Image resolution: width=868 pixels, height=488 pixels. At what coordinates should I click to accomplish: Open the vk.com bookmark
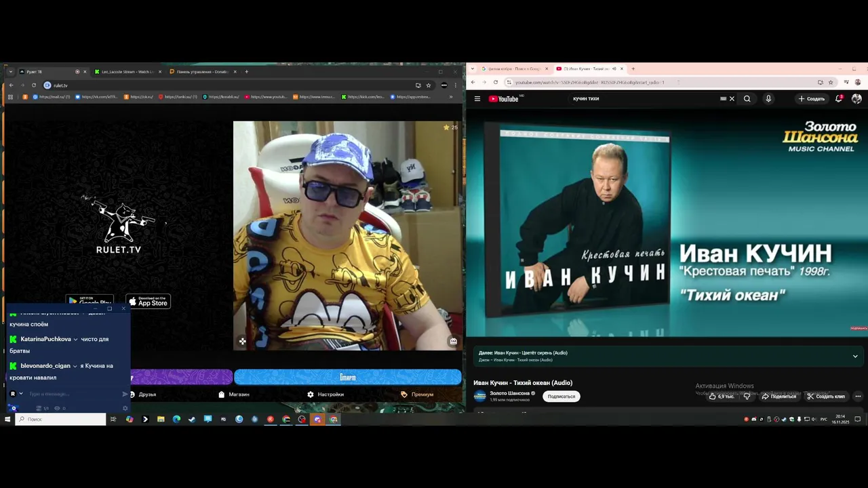(x=96, y=97)
